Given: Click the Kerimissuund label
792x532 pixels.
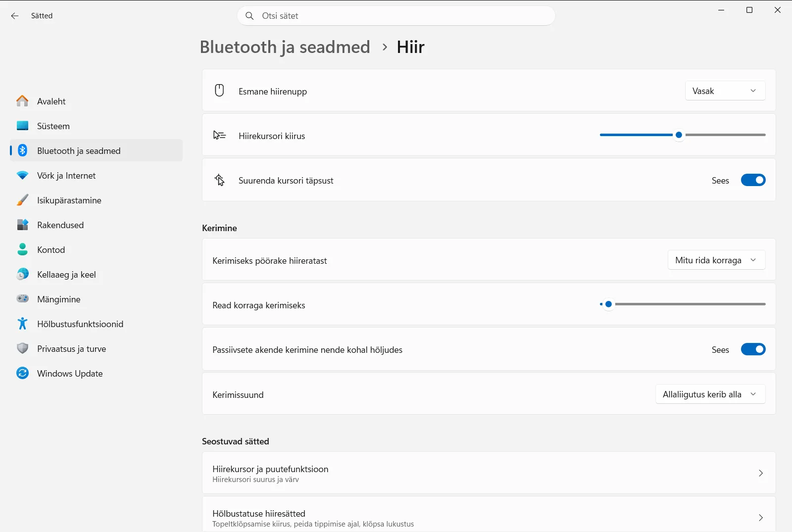Looking at the screenshot, I should coord(238,395).
